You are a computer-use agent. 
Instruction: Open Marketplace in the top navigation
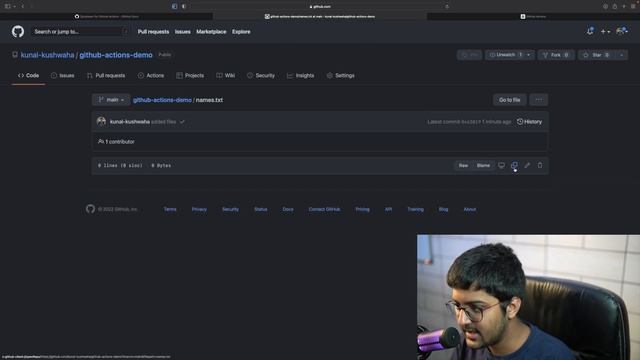click(211, 31)
